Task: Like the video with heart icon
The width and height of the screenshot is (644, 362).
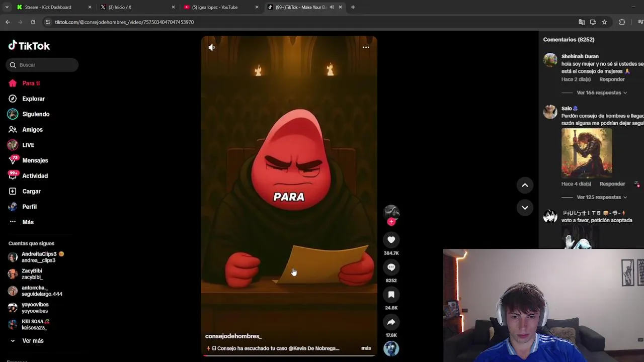Action: pyautogui.click(x=391, y=240)
